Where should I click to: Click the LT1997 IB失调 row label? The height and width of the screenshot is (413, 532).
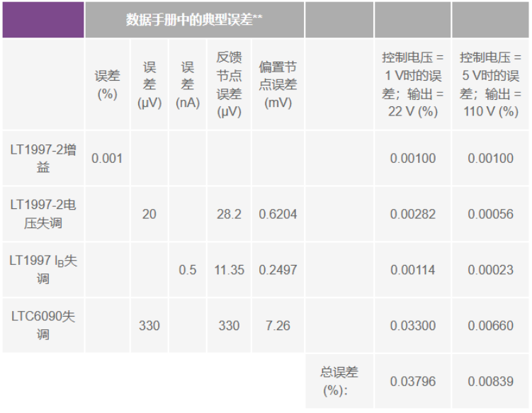[43, 270]
